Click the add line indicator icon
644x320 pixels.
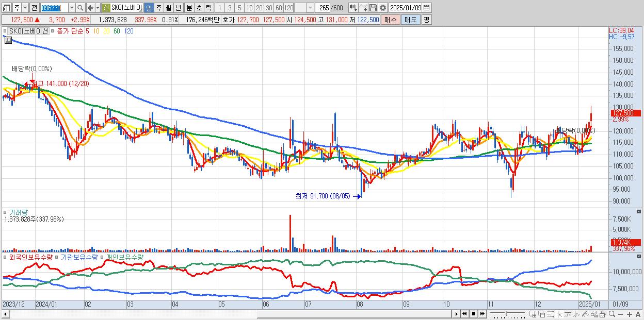(363, 8)
